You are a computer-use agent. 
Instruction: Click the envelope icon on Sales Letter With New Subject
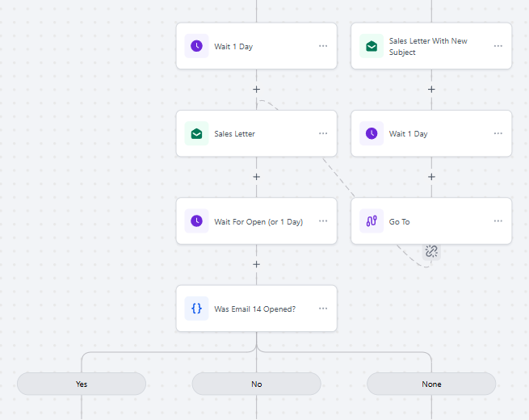point(372,46)
